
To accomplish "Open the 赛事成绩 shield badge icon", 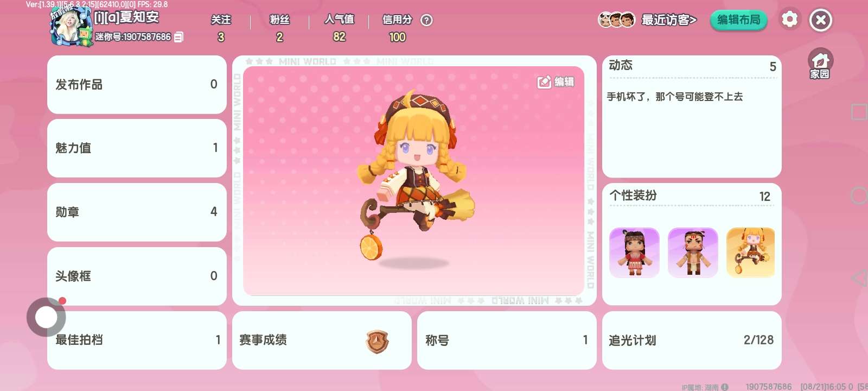I will (x=378, y=341).
